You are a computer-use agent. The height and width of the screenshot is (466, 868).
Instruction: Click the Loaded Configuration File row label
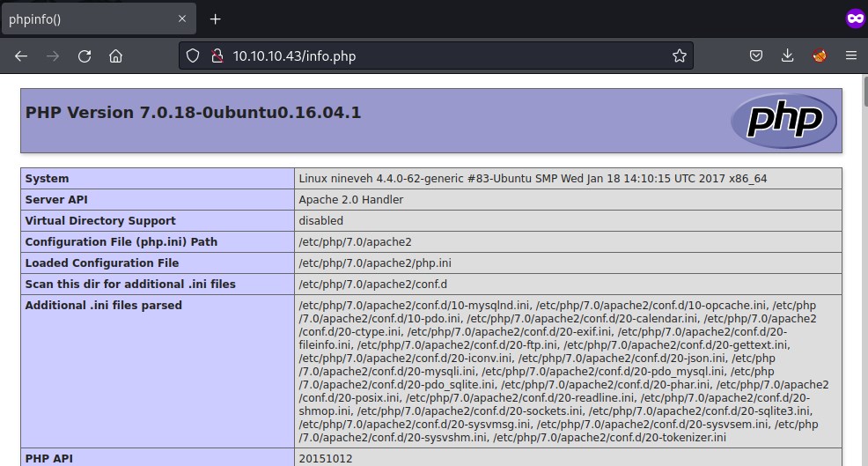[x=102, y=263]
